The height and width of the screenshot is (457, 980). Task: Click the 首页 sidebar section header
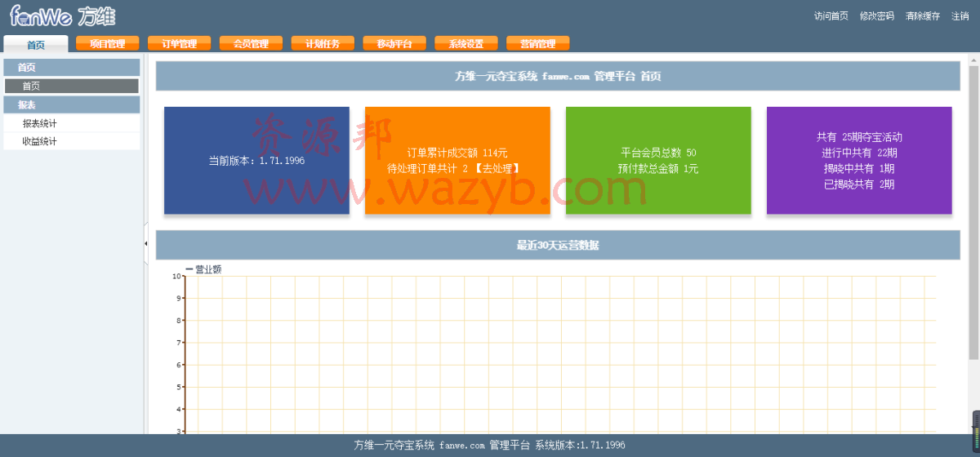click(72, 67)
